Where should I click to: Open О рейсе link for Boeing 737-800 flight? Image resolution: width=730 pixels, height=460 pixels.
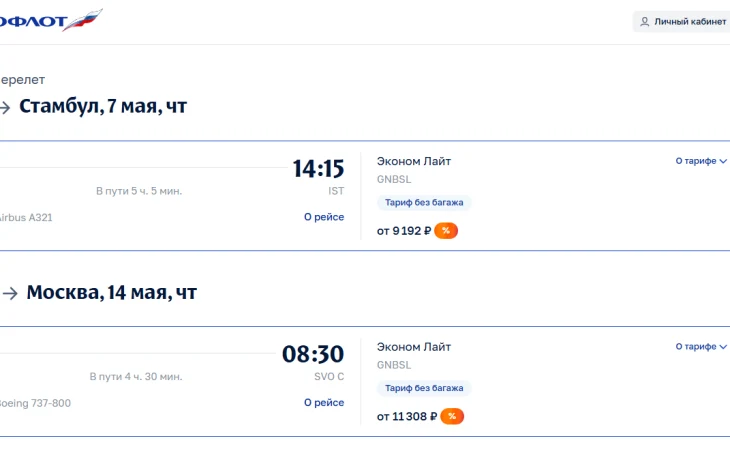(324, 403)
